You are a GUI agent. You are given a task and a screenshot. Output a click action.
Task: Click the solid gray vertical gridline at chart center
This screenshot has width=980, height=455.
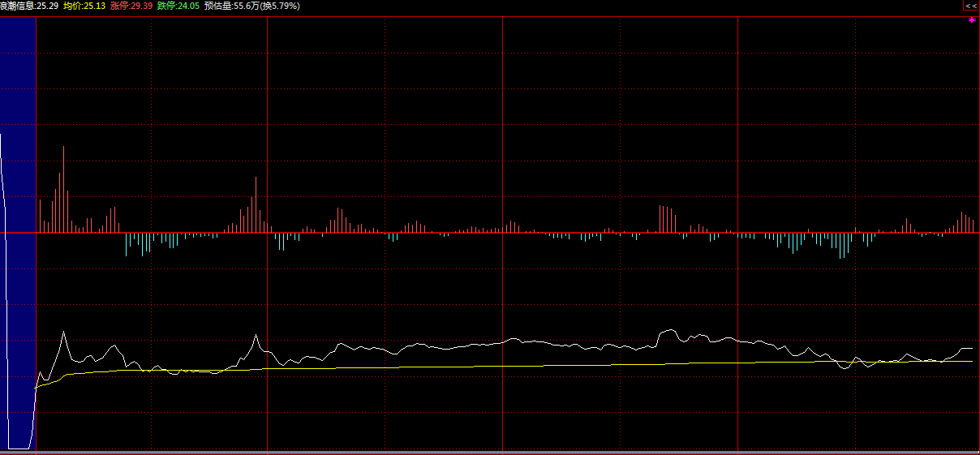[503, 122]
